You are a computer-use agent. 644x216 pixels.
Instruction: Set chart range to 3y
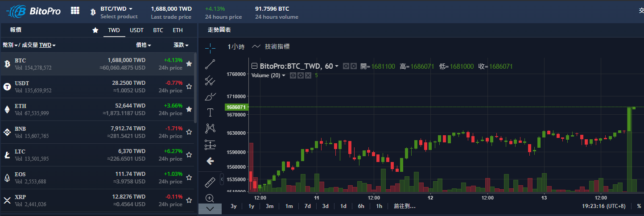(x=234, y=206)
